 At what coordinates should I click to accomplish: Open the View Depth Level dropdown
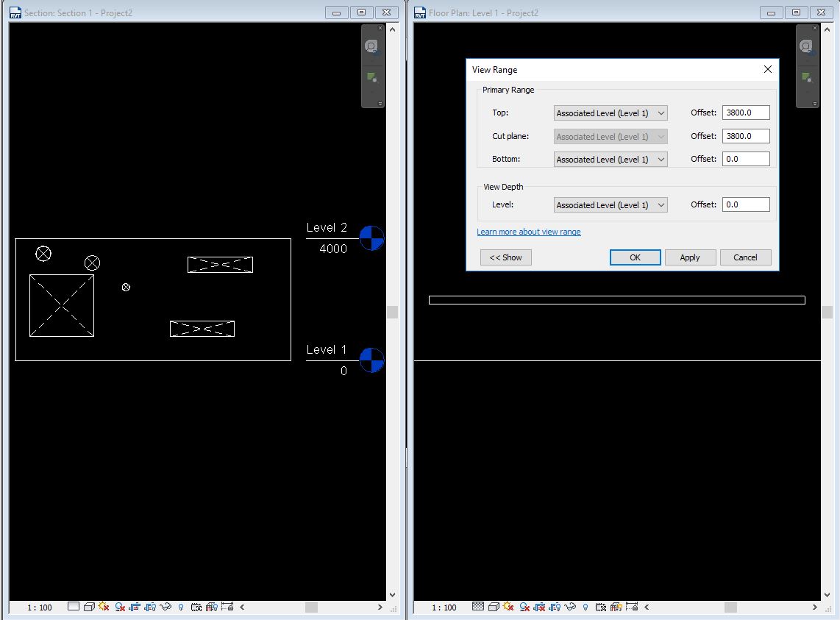tap(610, 204)
